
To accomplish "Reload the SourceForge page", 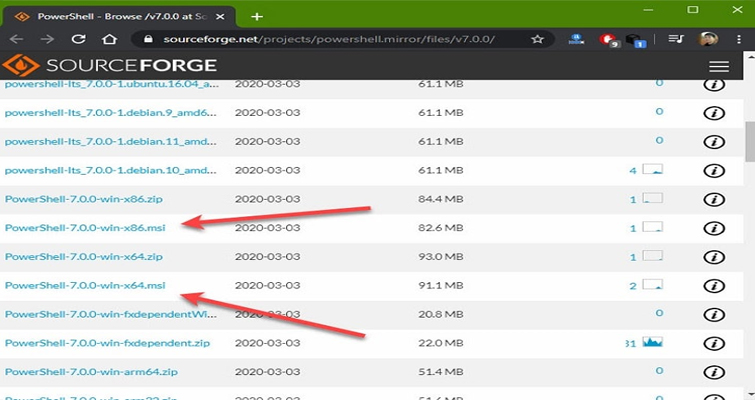I will (x=78, y=39).
